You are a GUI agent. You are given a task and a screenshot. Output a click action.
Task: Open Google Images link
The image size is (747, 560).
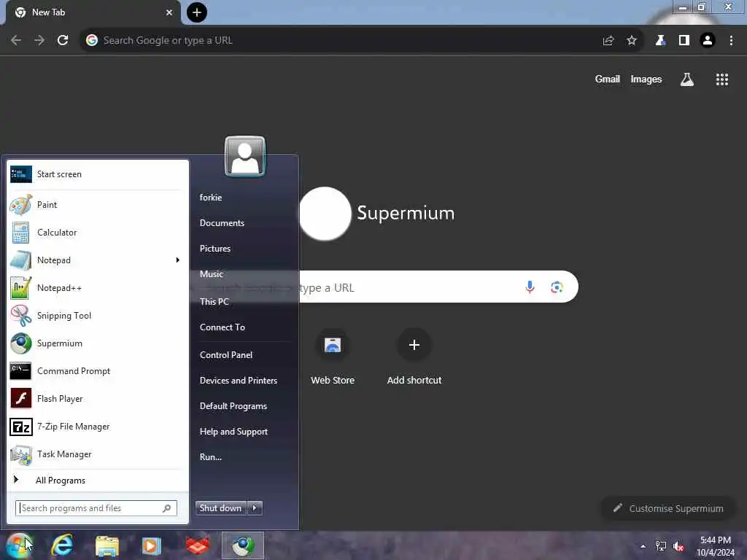(646, 79)
